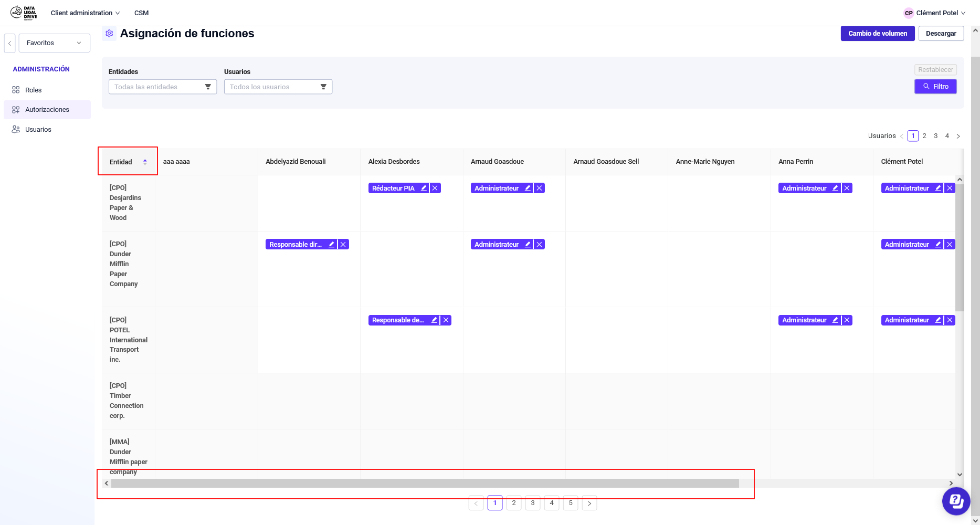Edit Rédacteur PIA role for Alexia Desbordes

point(424,188)
